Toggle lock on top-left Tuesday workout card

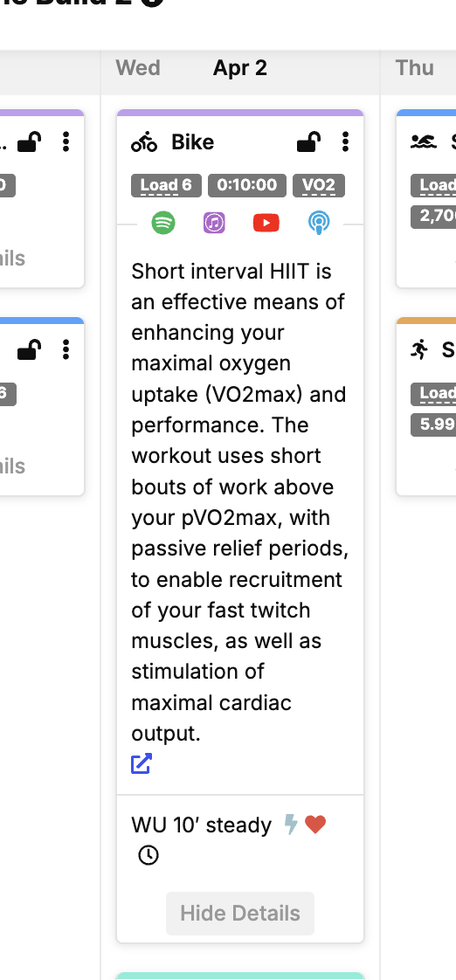click(30, 141)
